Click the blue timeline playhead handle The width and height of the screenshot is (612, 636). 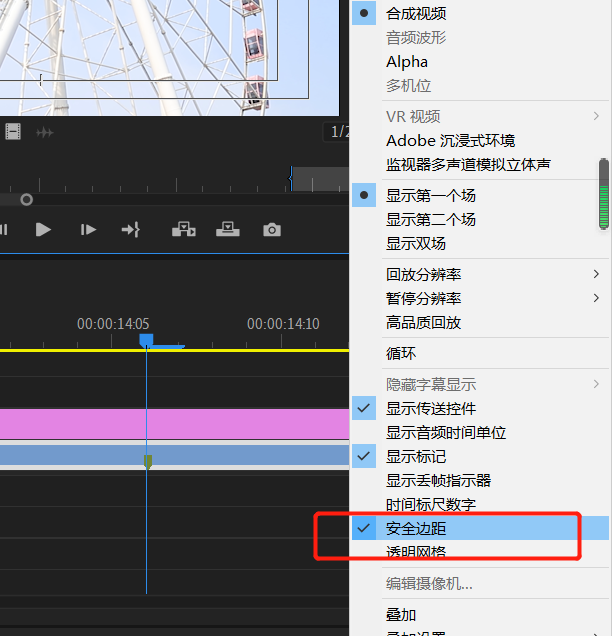146,341
